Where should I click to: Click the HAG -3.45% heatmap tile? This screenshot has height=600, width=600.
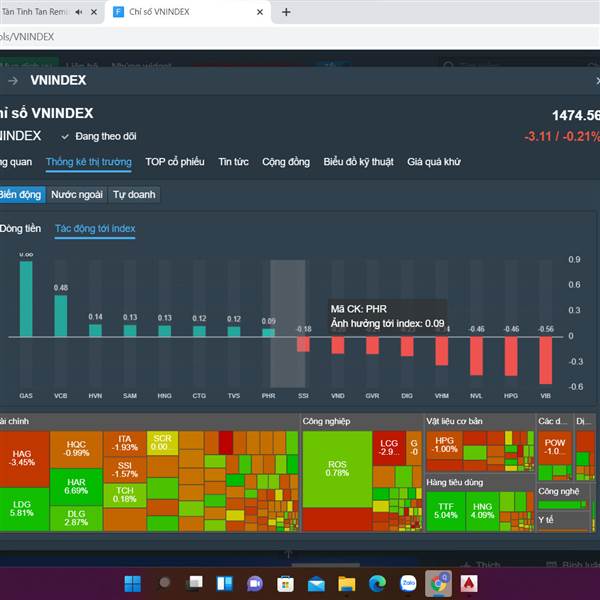coord(24,459)
